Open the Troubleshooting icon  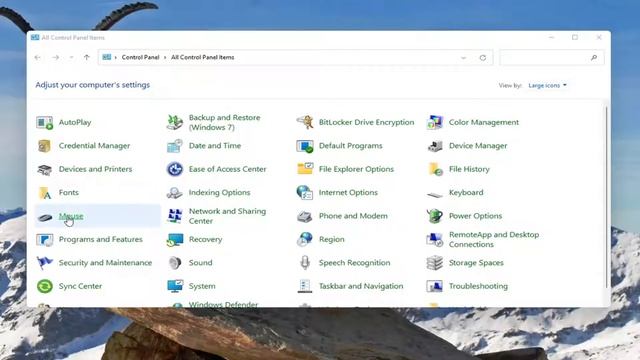(435, 286)
